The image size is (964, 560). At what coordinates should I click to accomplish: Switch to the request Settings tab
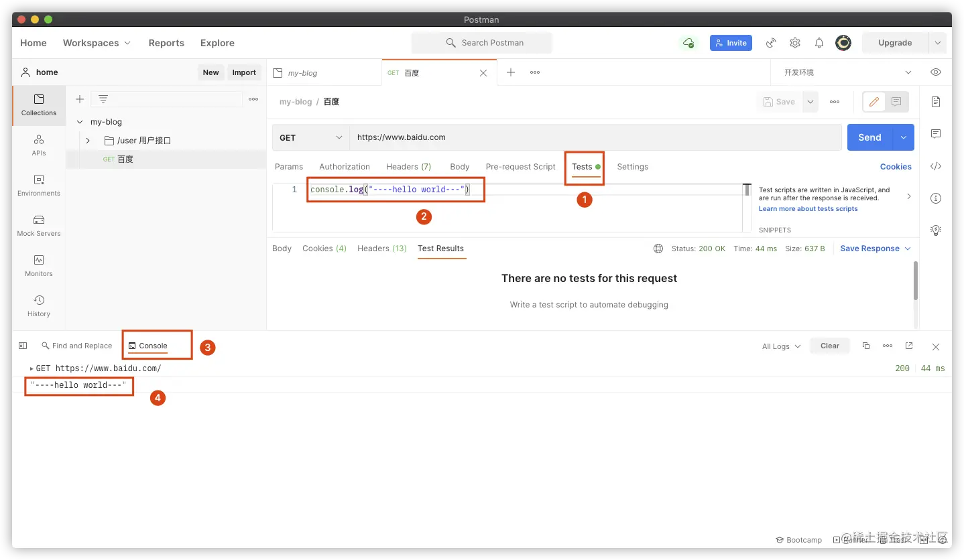633,167
